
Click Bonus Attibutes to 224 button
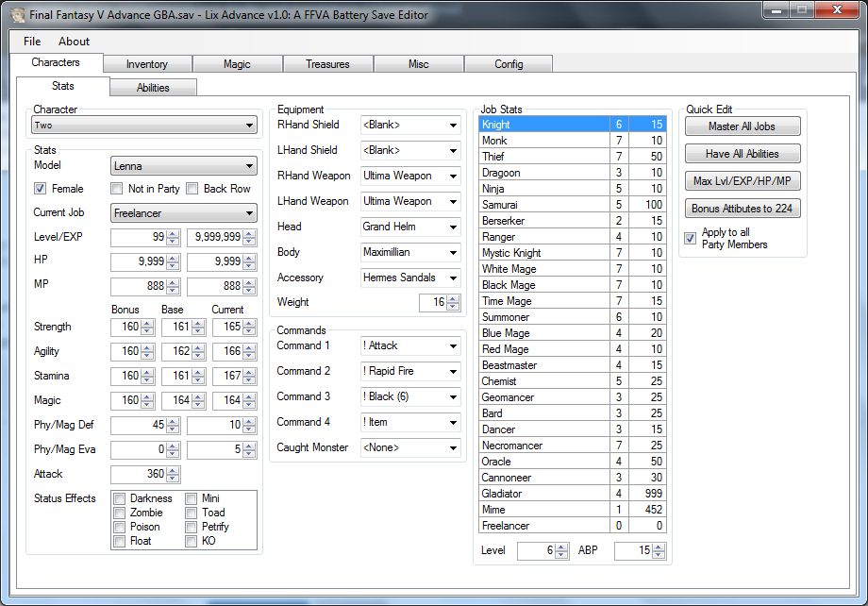coord(743,209)
